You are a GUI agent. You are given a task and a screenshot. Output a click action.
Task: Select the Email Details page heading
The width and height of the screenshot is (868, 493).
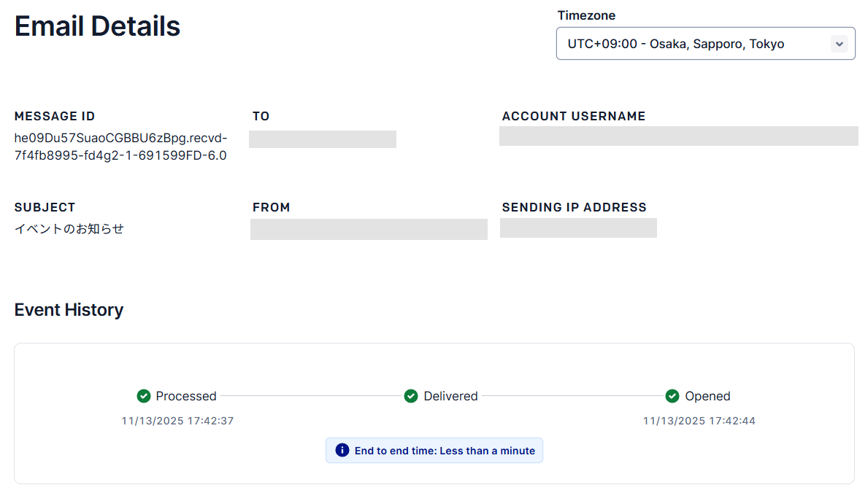click(97, 26)
